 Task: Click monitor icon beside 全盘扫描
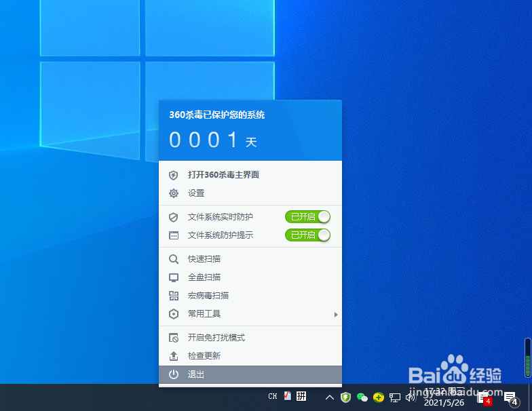point(174,278)
